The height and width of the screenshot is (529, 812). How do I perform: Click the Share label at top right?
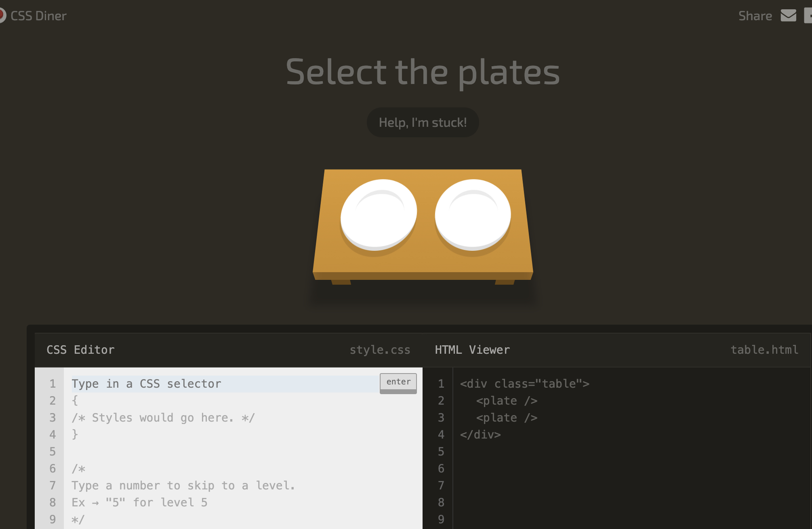click(x=755, y=16)
